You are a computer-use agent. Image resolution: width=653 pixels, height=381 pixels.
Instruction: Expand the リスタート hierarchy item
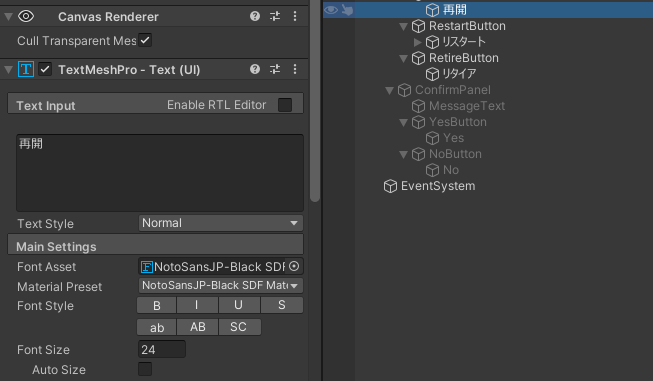(417, 42)
